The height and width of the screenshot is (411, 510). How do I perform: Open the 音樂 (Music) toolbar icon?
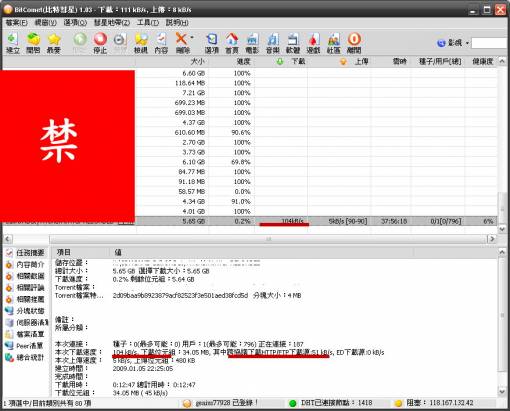(273, 43)
